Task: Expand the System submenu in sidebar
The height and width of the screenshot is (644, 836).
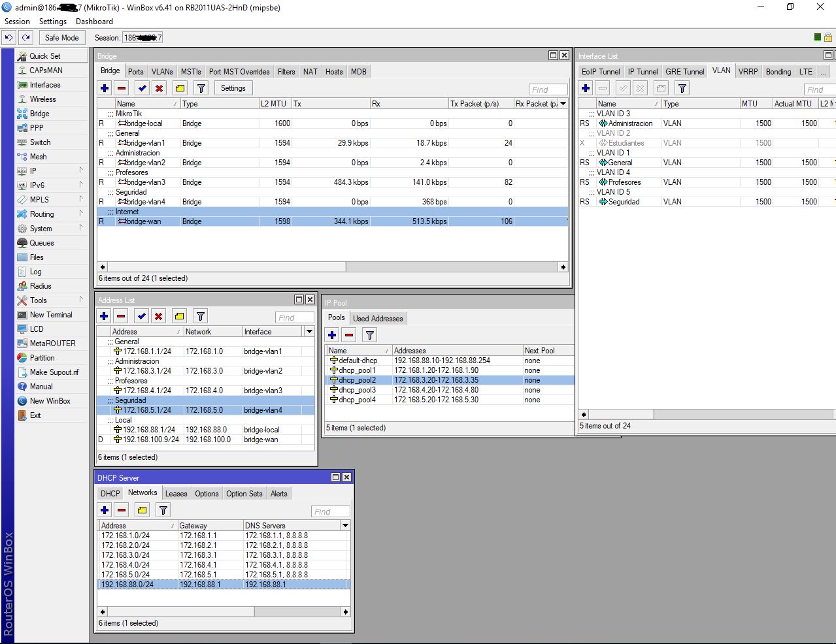Action: click(52, 229)
